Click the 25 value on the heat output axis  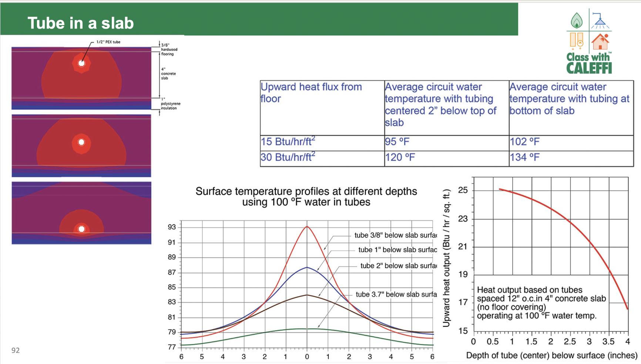(x=463, y=191)
